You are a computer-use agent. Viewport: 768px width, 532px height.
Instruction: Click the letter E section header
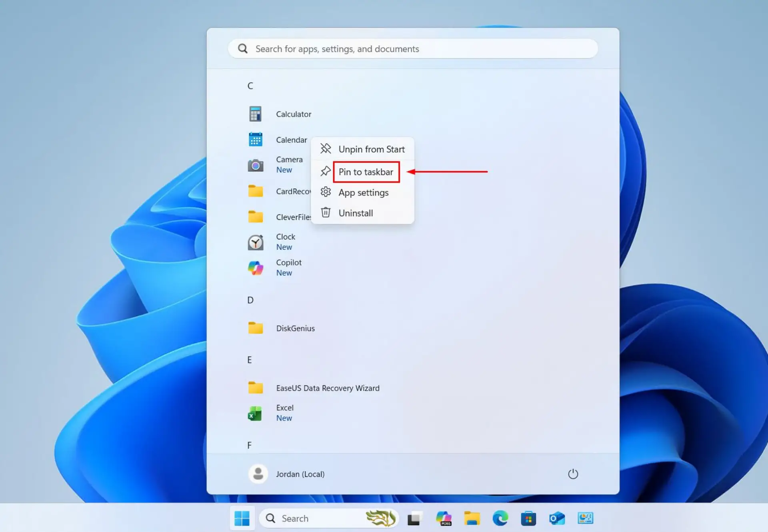(x=250, y=360)
